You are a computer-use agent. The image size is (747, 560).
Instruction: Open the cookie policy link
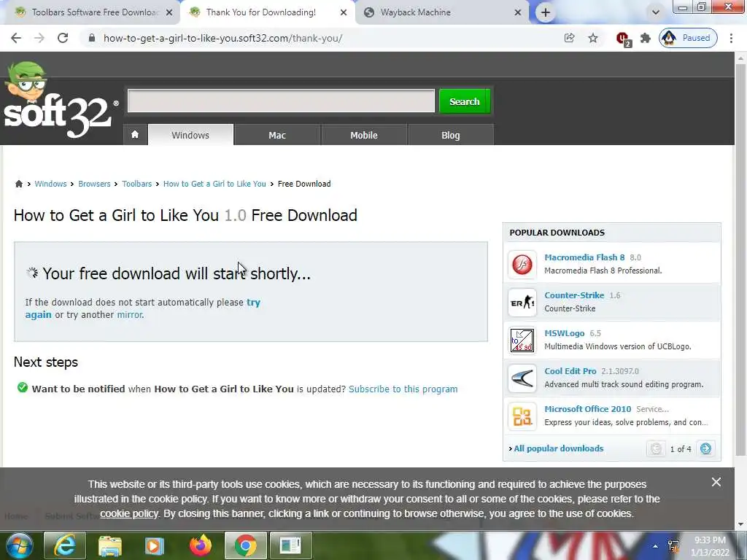pos(128,514)
